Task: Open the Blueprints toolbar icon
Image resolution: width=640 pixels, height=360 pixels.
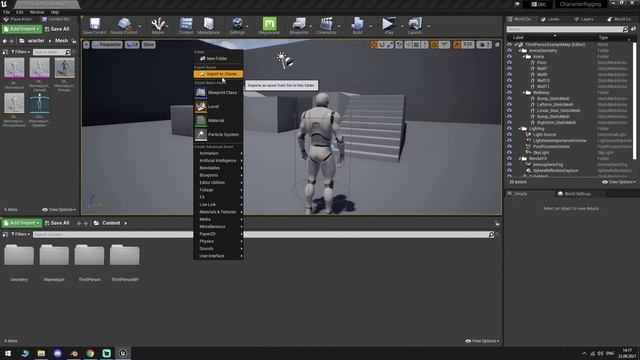Action: [299, 26]
